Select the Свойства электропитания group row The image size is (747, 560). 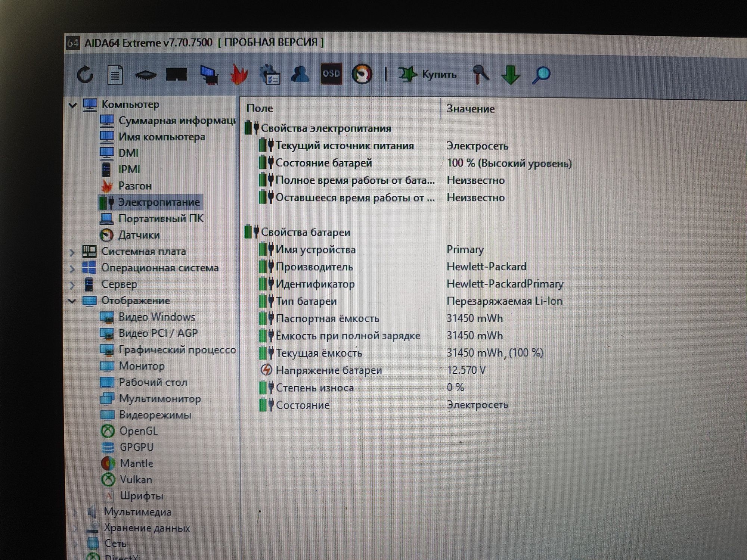click(318, 128)
